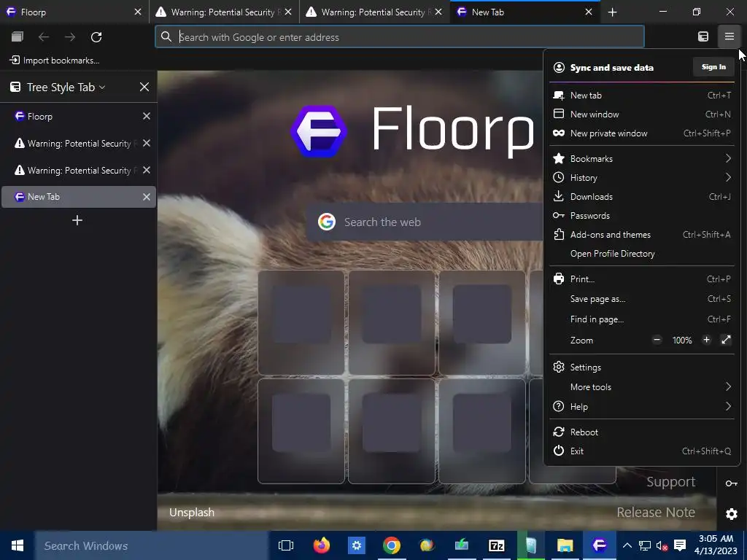Select Find in page...

tap(642, 319)
